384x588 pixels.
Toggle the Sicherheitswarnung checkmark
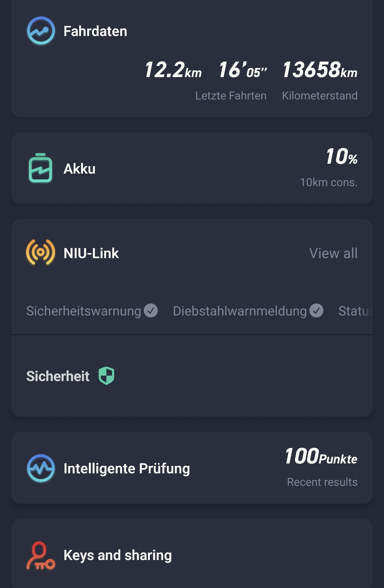pyautogui.click(x=151, y=311)
